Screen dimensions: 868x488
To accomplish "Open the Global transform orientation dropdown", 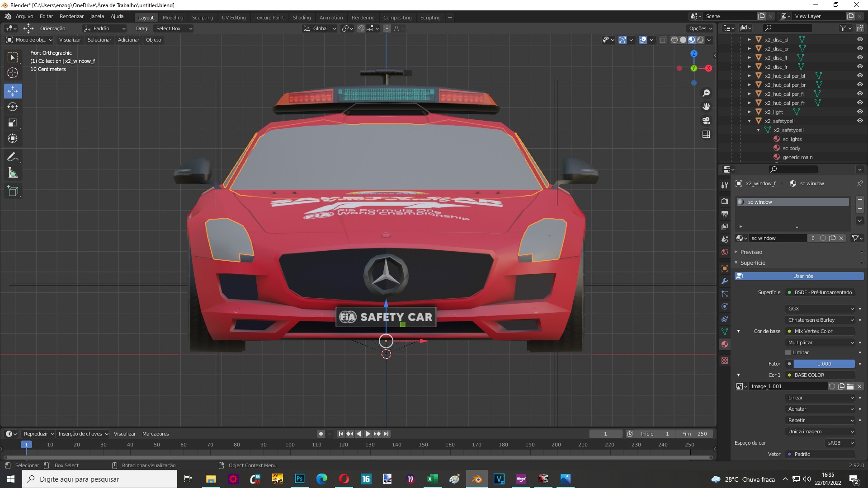I will tap(320, 28).
